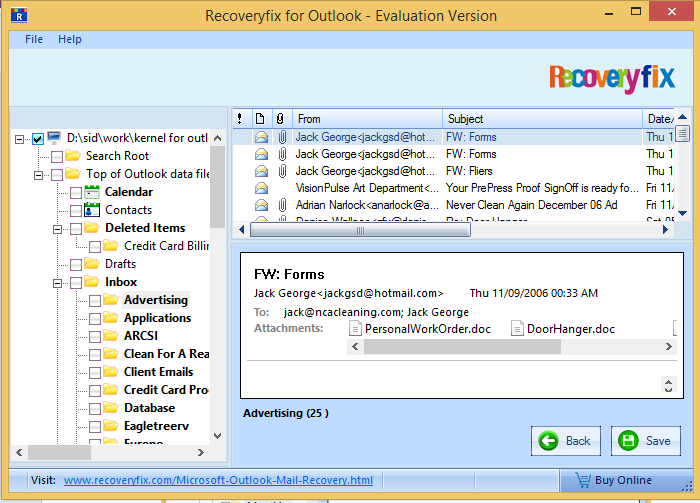Click the folder tree vertical scrollbar thumb
Image resolution: width=700 pixels, height=503 pixels.
pos(217,187)
